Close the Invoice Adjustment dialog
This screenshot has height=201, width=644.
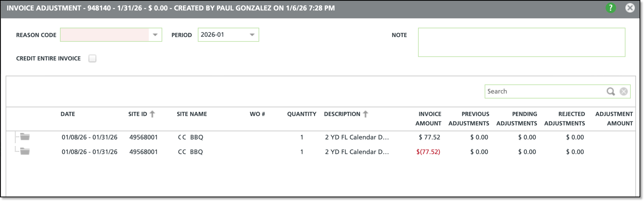coord(630,8)
